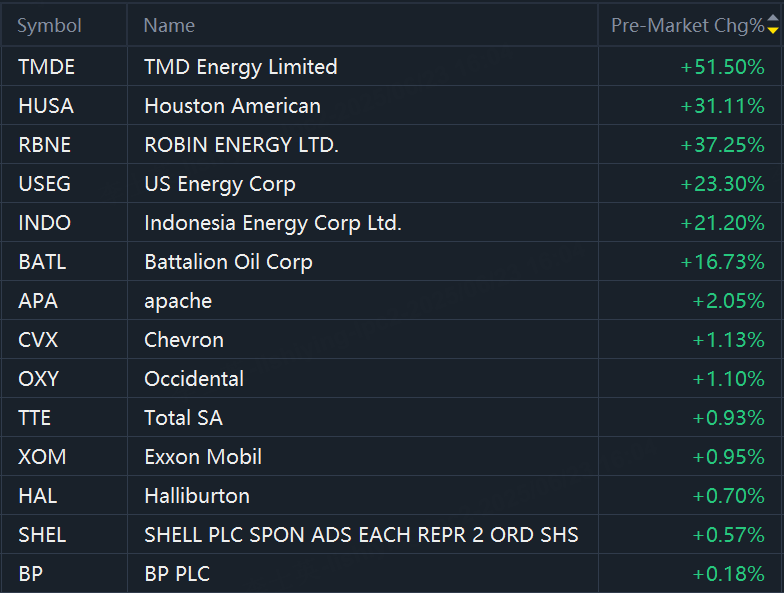Click the BATL ticker symbol

tap(42, 262)
